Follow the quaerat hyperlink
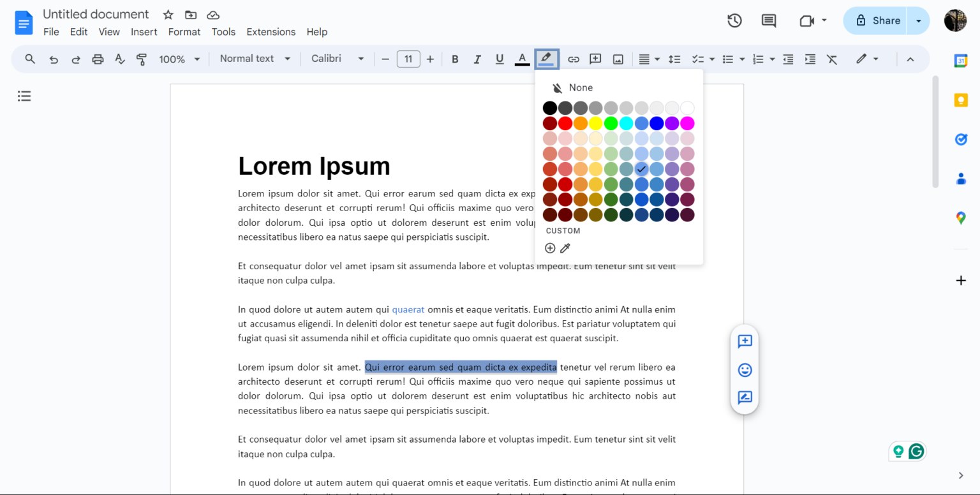This screenshot has width=980, height=495. pyautogui.click(x=408, y=309)
